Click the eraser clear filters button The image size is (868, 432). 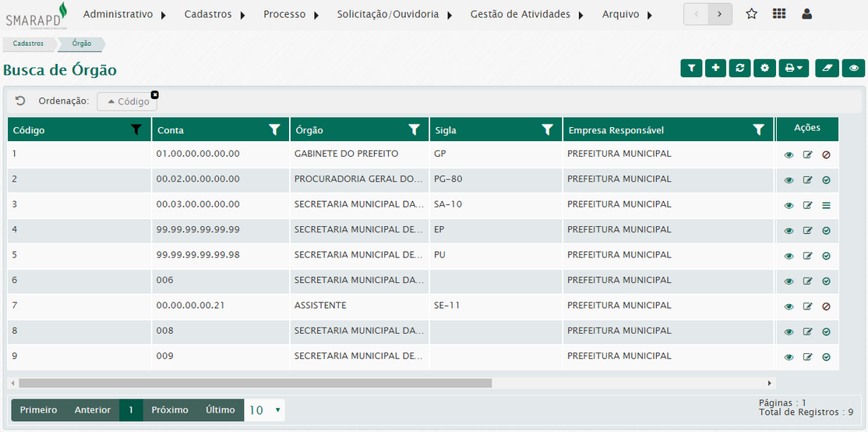click(x=827, y=69)
